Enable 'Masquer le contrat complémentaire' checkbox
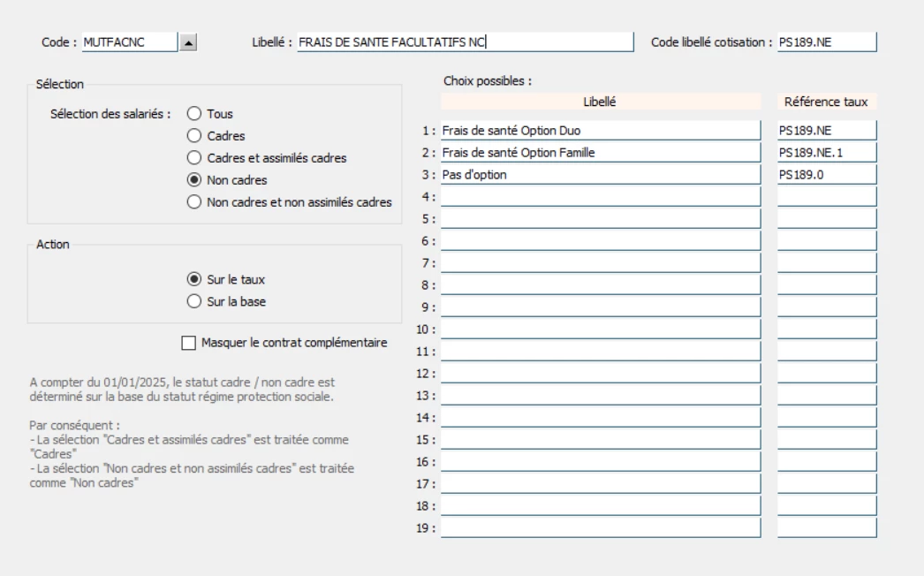The image size is (924, 576). pyautogui.click(x=188, y=343)
